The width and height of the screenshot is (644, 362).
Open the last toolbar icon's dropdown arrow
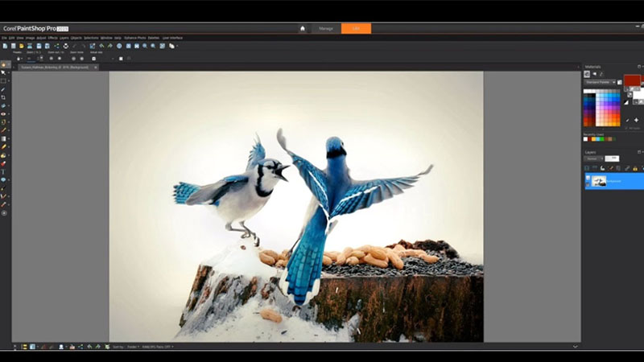[x=177, y=46]
